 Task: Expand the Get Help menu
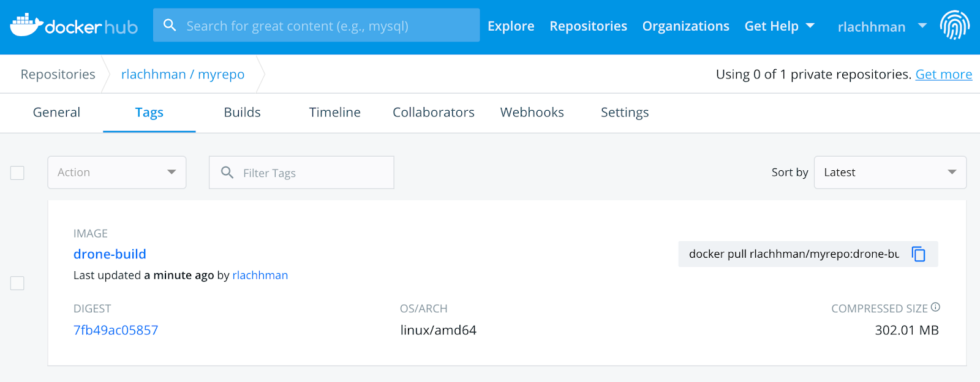(x=779, y=26)
